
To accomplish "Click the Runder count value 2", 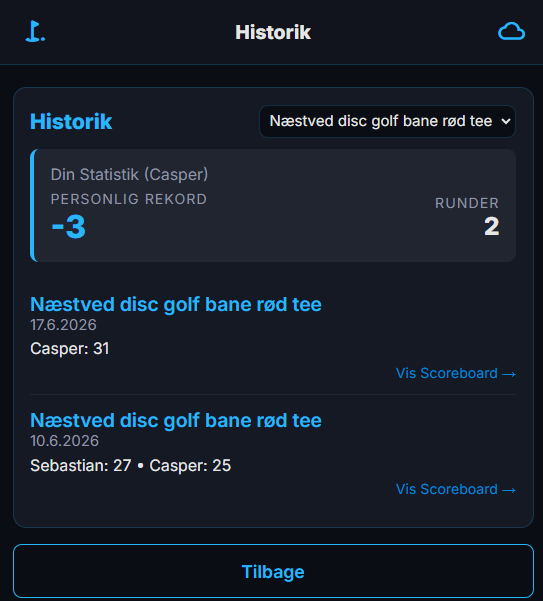I will (x=492, y=226).
